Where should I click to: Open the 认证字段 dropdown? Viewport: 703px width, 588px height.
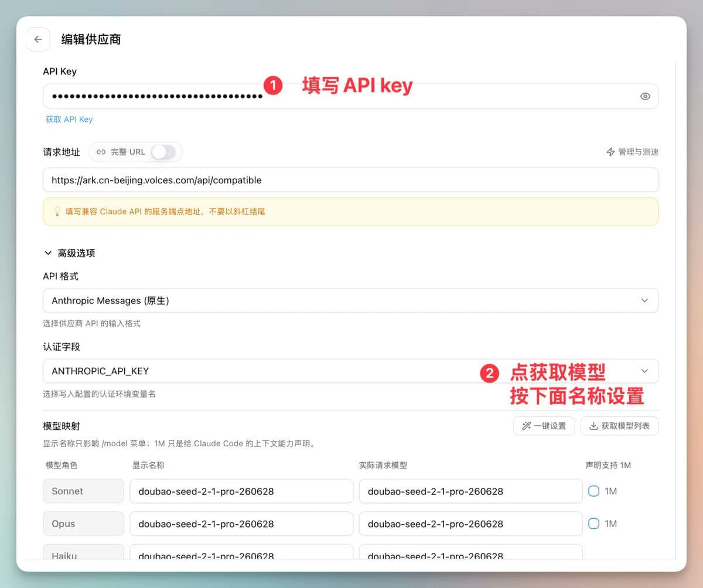click(x=350, y=371)
